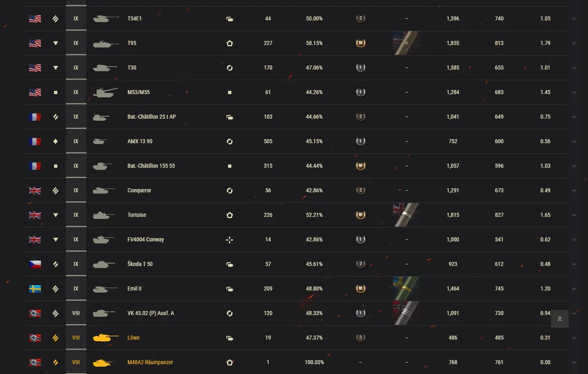The image size is (588, 374).
Task: Click the FV4004 Conway crosshair role icon
Action: pyautogui.click(x=229, y=240)
